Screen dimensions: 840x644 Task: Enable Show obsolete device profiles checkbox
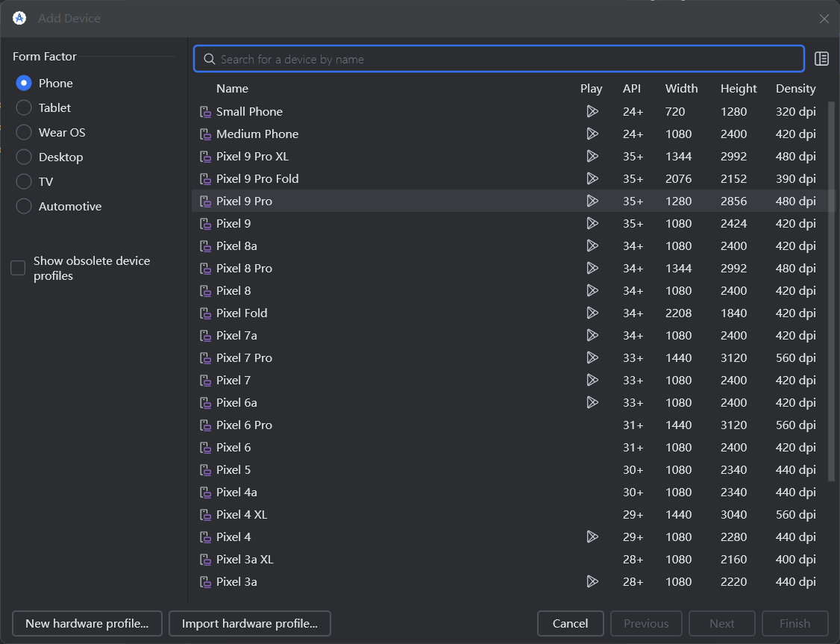[18, 268]
